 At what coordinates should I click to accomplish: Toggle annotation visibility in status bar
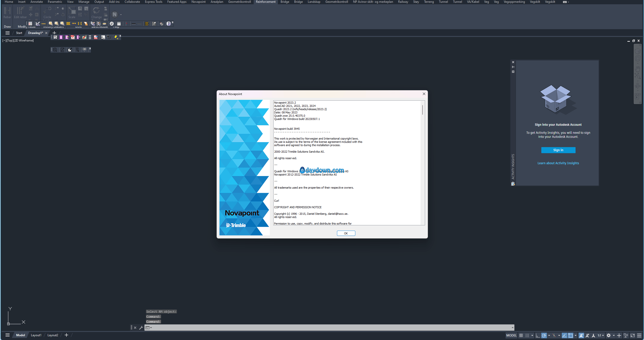581,335
